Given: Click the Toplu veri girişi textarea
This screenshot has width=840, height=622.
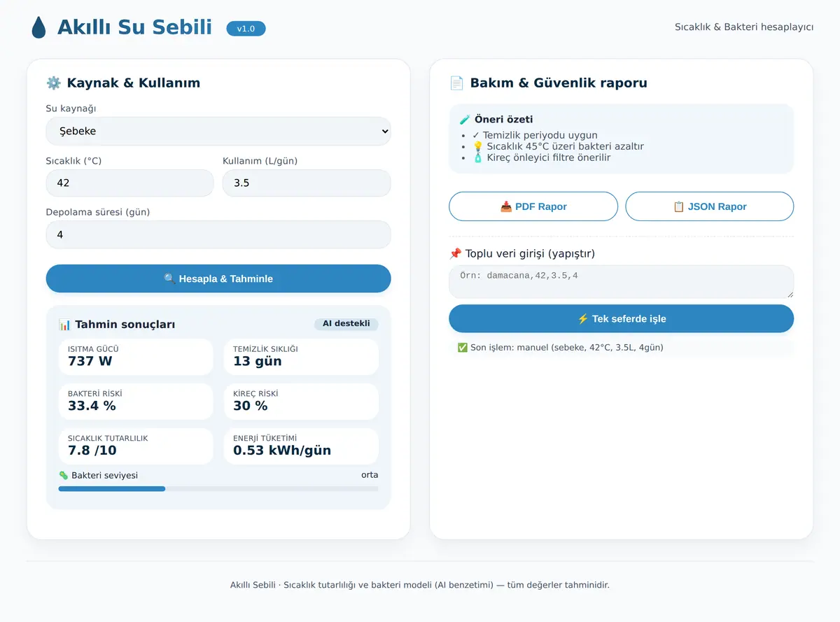Looking at the screenshot, I should click(622, 282).
